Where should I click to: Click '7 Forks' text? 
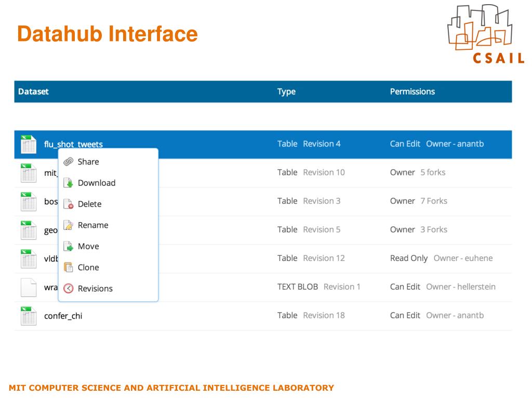434,201
